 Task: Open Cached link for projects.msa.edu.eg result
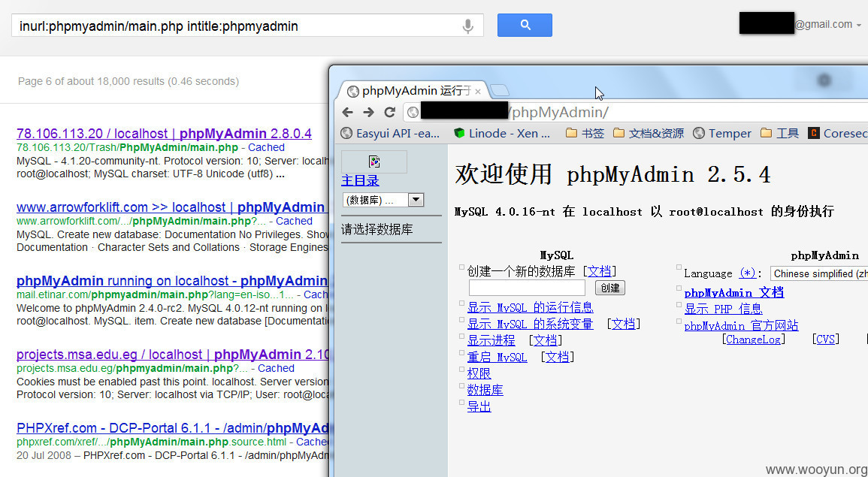pyautogui.click(x=276, y=369)
